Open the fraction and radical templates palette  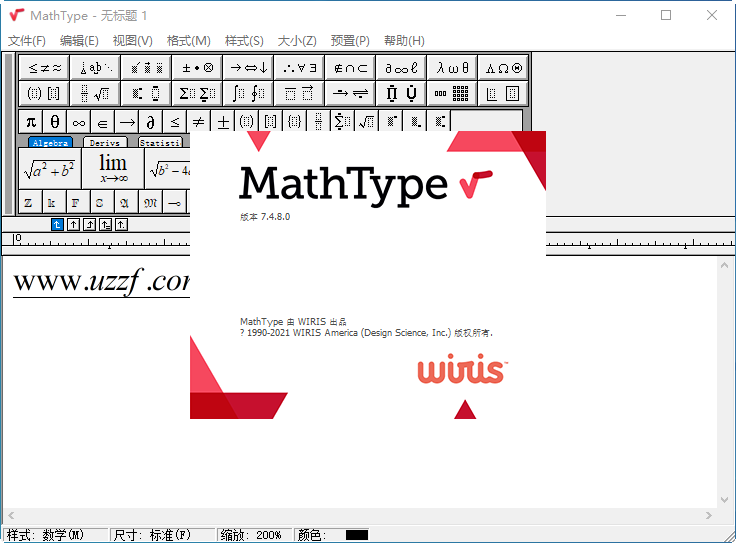click(x=96, y=93)
